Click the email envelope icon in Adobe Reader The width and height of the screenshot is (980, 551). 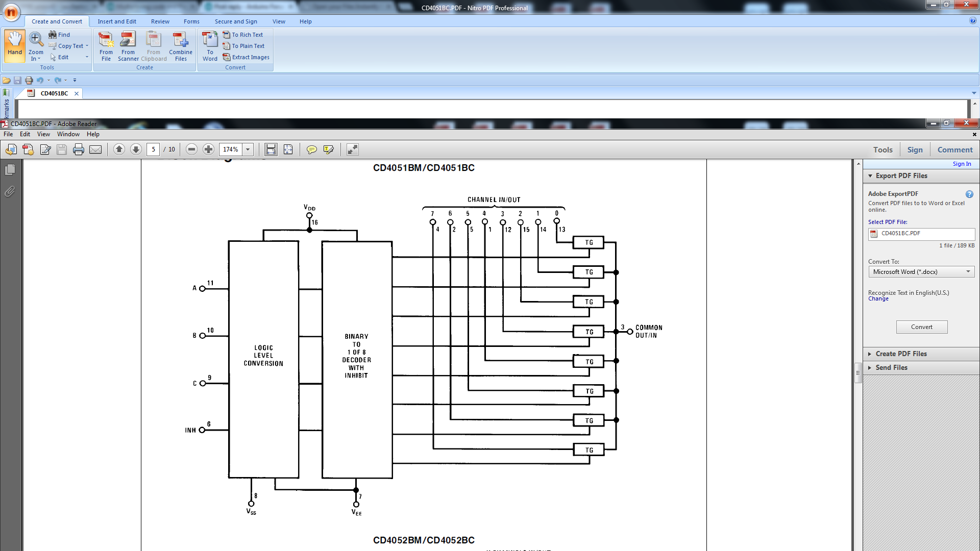pos(95,149)
